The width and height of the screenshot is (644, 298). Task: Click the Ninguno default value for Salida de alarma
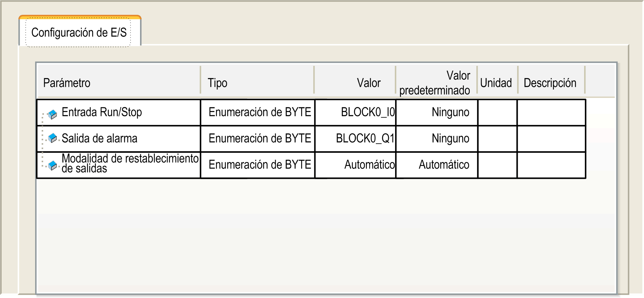tap(450, 139)
